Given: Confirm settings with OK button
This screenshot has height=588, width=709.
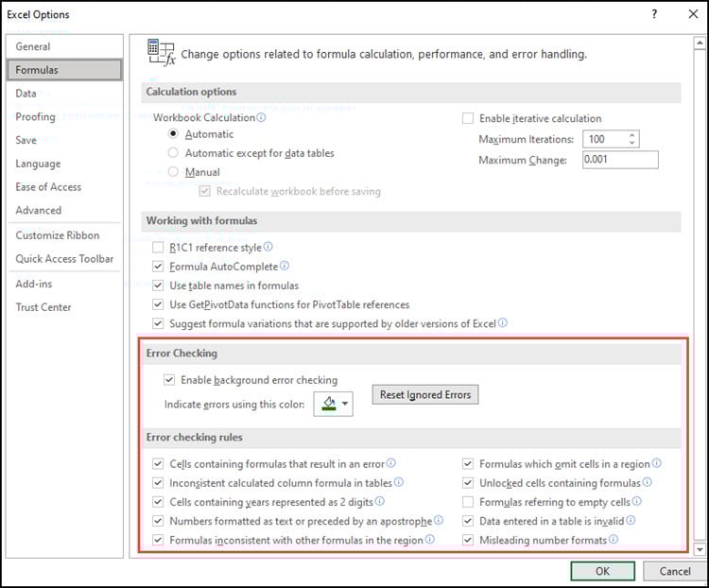Looking at the screenshot, I should (x=602, y=571).
